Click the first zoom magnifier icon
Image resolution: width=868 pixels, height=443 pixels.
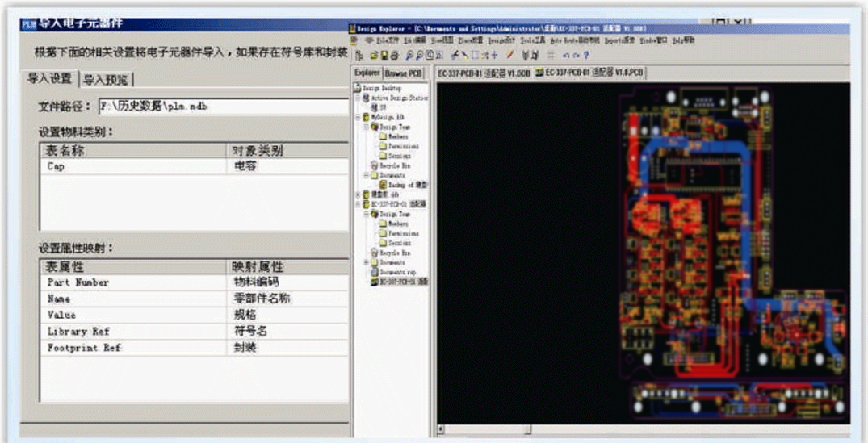pos(410,55)
